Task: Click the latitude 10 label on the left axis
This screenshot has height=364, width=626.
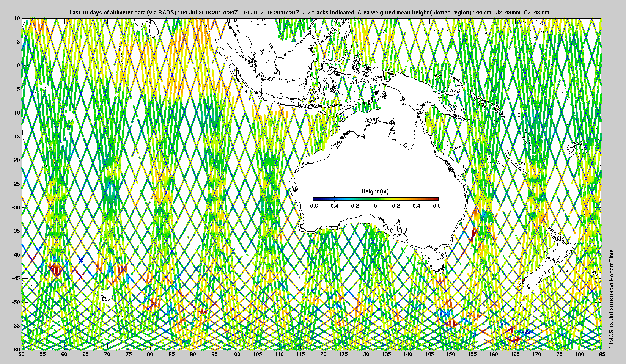Action: pos(17,18)
